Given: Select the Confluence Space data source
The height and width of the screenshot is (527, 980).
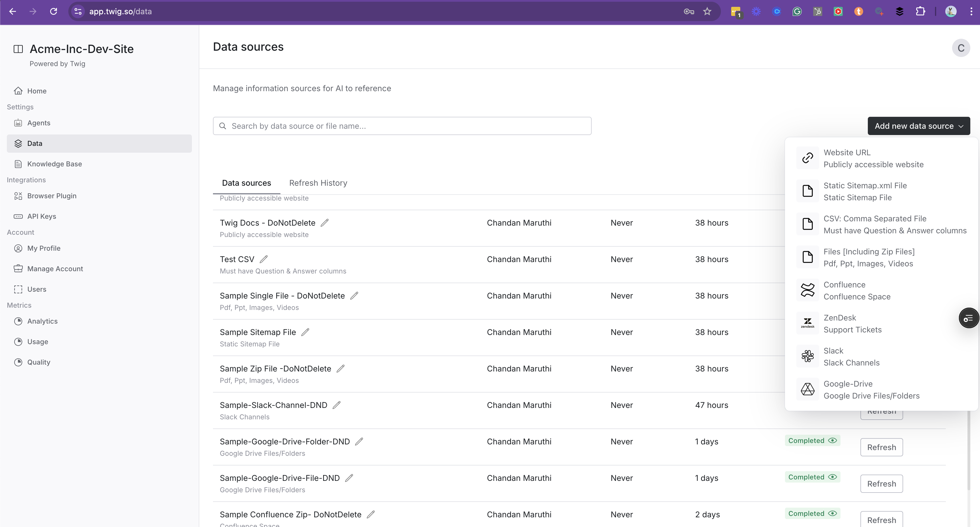Looking at the screenshot, I should coord(857,290).
